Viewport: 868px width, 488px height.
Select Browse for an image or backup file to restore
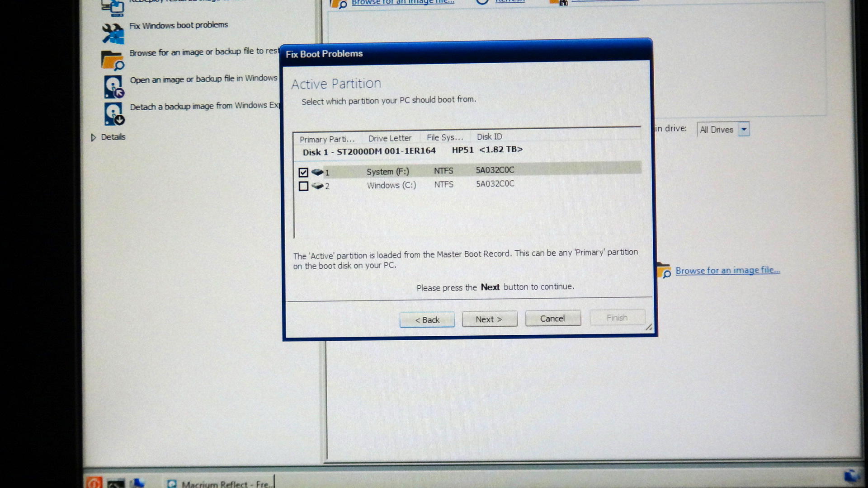tap(204, 52)
